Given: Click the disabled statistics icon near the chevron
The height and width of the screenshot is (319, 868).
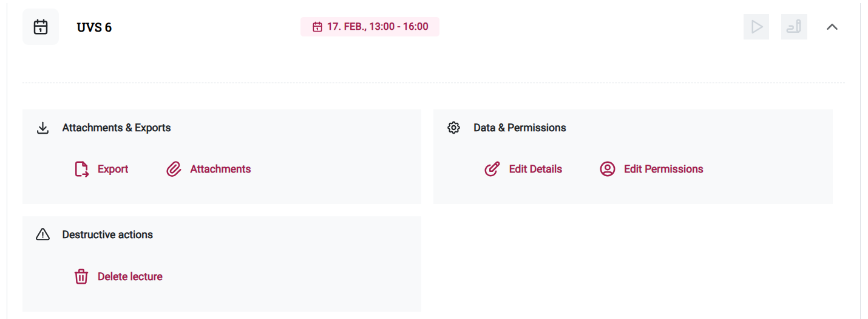Looking at the screenshot, I should [x=794, y=27].
